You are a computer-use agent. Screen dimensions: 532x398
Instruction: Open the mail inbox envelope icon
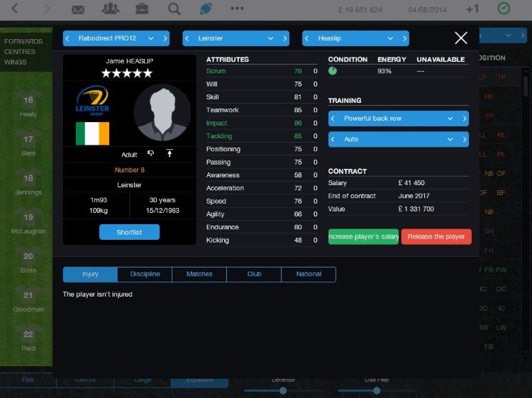tap(78, 9)
